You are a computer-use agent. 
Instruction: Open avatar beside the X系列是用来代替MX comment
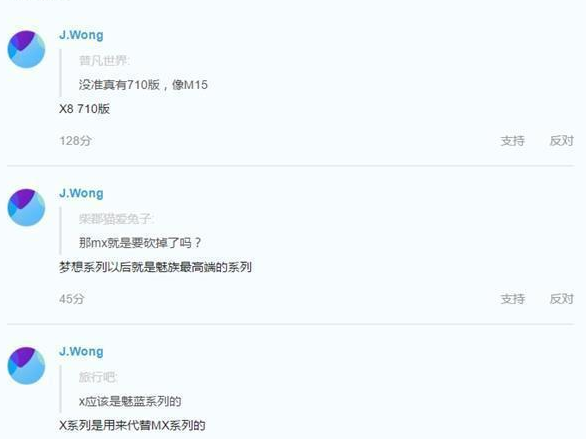[x=27, y=365]
